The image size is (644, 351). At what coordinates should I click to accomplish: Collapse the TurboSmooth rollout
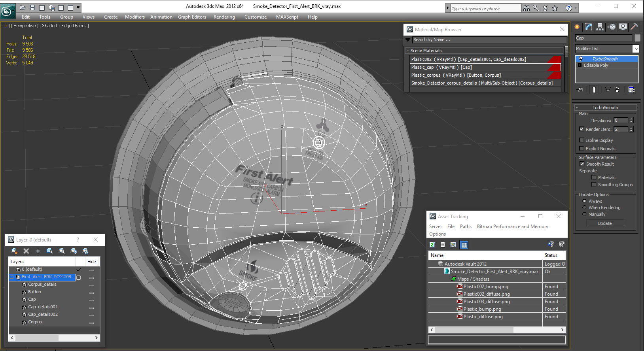[577, 108]
